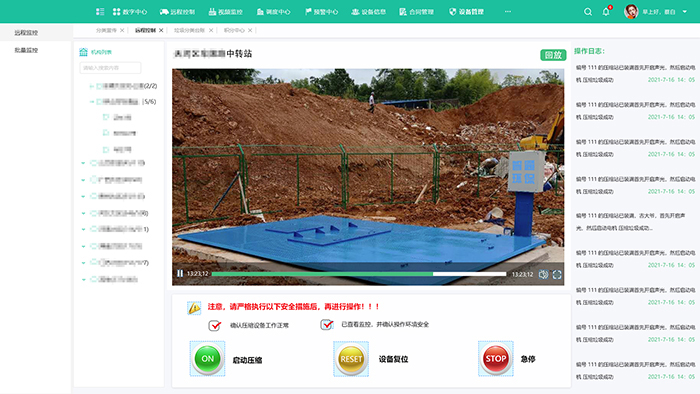Expand the tree node labeled (2/2)

(91, 86)
